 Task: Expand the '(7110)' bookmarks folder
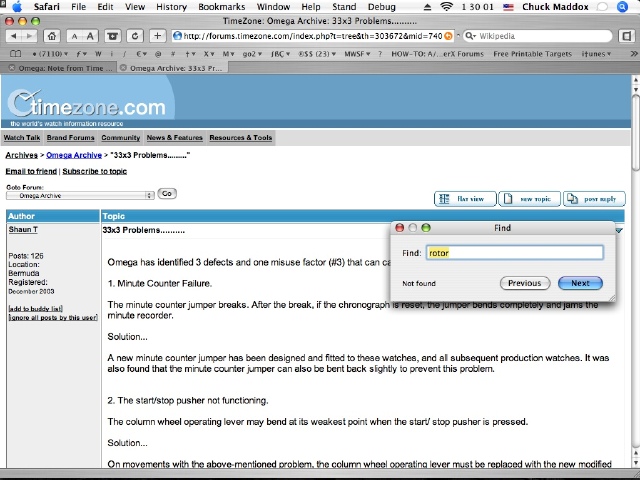pos(50,54)
